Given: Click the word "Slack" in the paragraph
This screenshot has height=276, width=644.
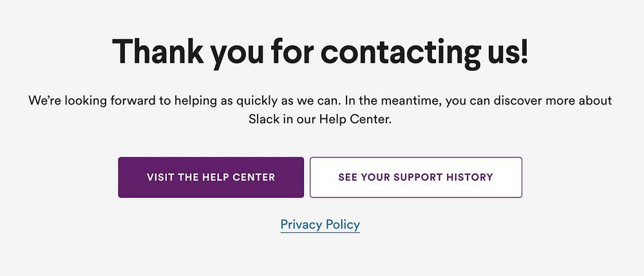Looking at the screenshot, I should pos(263,120).
